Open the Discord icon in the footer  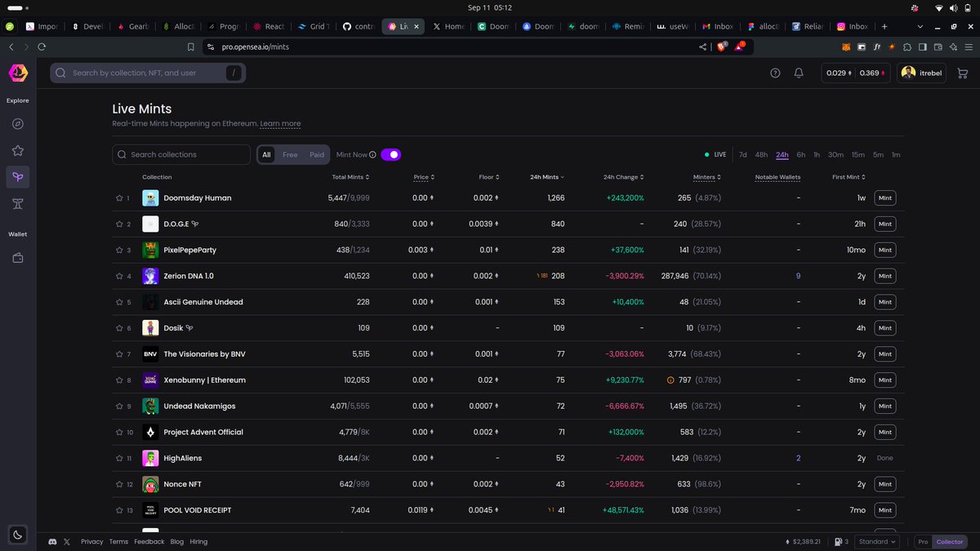coord(52,541)
